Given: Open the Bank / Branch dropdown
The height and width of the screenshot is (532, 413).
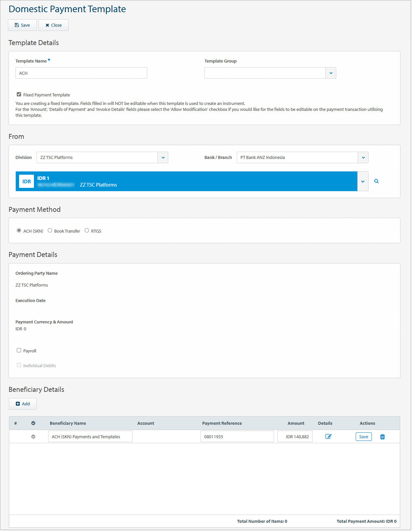Looking at the screenshot, I should (363, 158).
